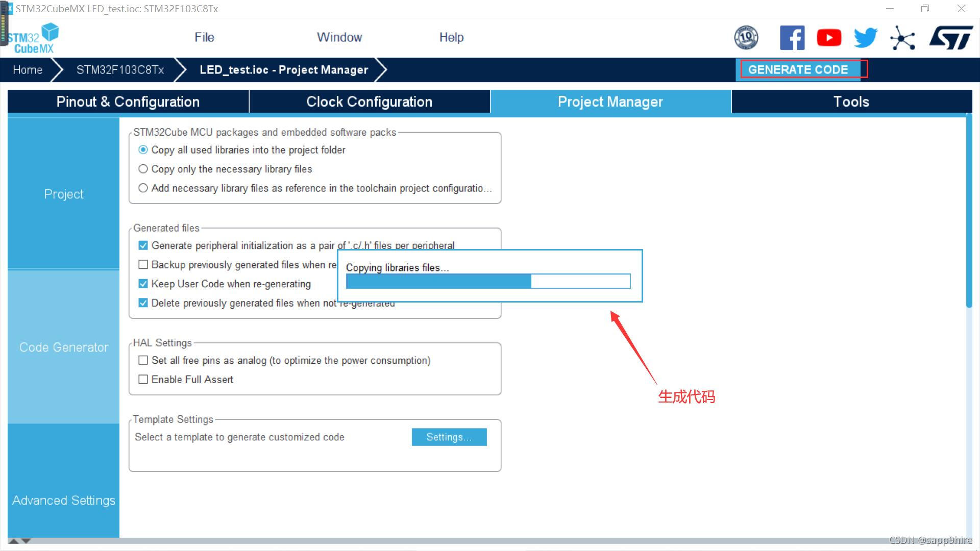
Task: Click the LED_test.ioc breadcrumb link
Action: point(283,69)
